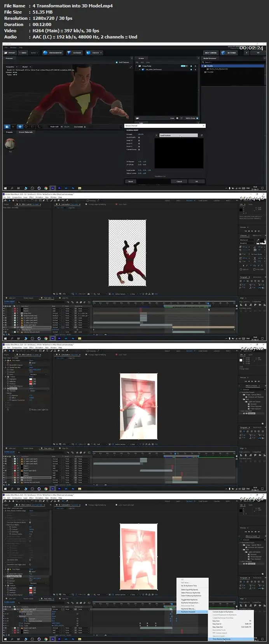The width and height of the screenshot is (269, 644).
Task: Click timeline current-time playhead in 00:07:12 frame
Action: click(175, 453)
